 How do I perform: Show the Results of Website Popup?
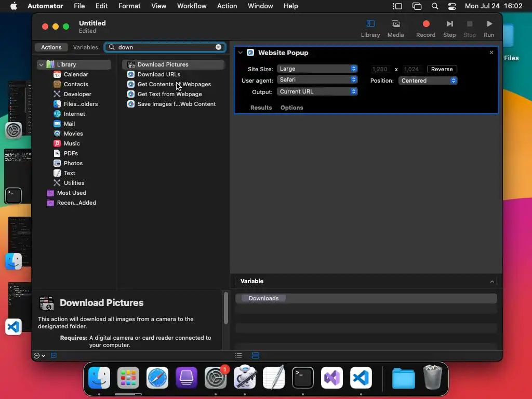261,108
